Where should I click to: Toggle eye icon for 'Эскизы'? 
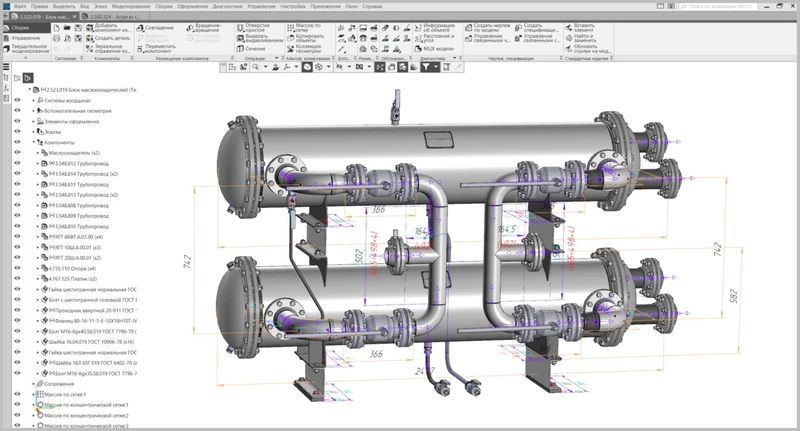(x=17, y=131)
